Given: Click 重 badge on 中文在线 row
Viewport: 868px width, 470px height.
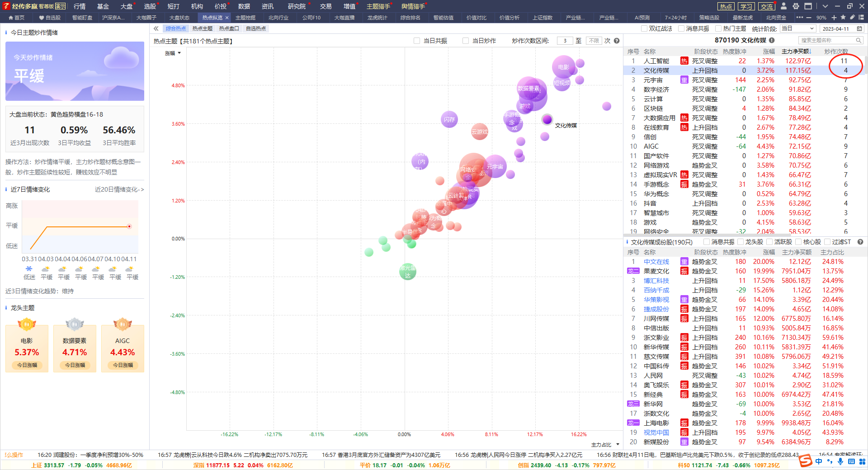Looking at the screenshot, I should (684, 262).
